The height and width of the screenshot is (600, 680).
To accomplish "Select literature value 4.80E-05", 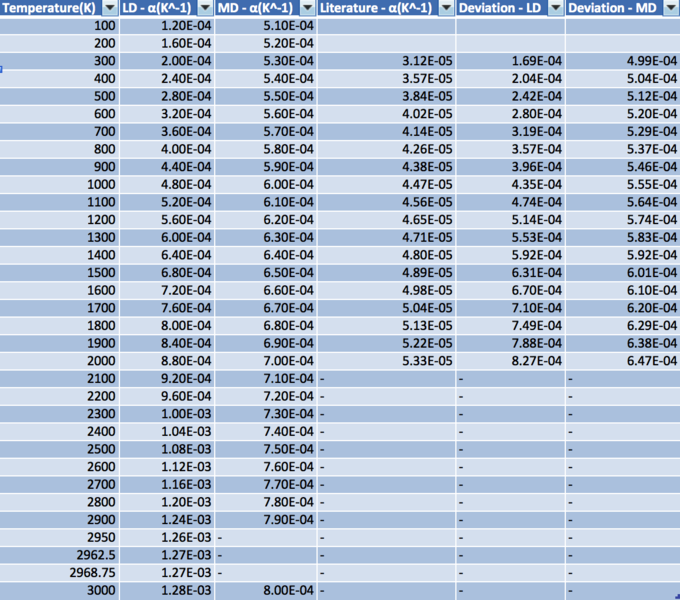I will point(386,255).
